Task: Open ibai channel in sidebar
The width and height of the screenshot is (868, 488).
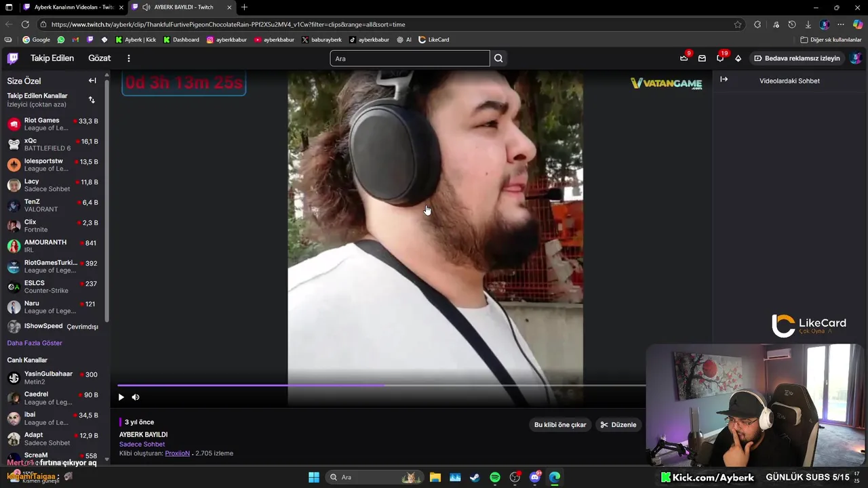Action: coord(53,418)
